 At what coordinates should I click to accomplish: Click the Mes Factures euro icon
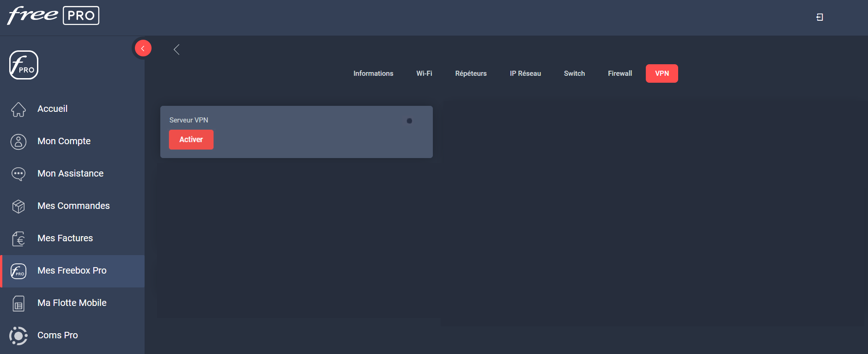pos(18,238)
